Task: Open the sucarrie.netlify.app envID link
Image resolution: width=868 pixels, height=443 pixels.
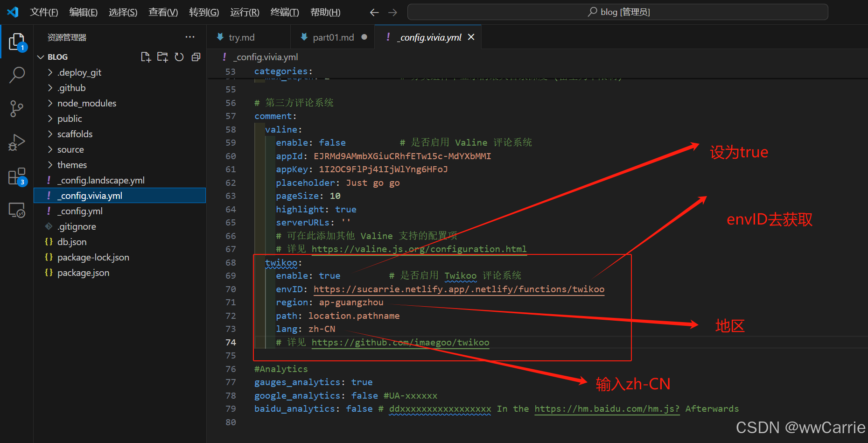Action: click(x=459, y=289)
